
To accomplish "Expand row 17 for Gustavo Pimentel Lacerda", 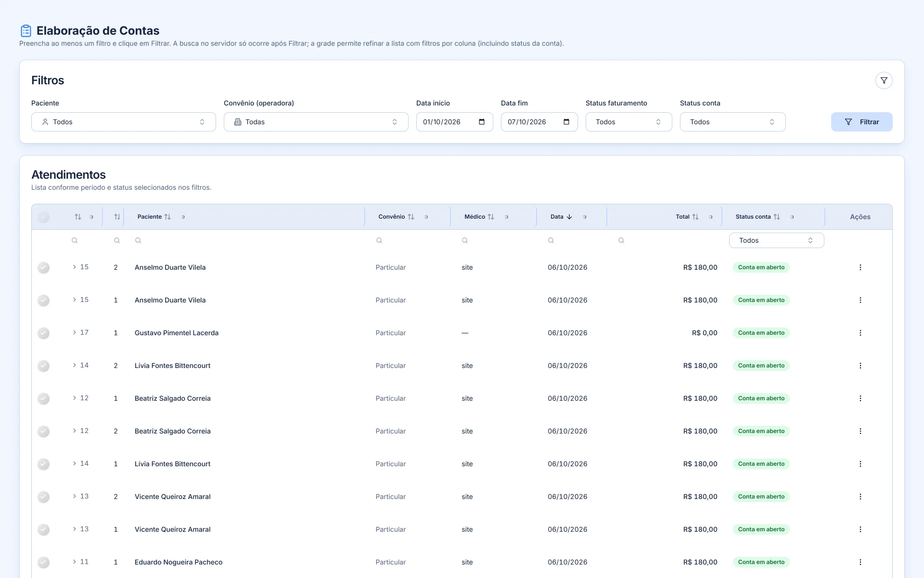I will tap(75, 332).
